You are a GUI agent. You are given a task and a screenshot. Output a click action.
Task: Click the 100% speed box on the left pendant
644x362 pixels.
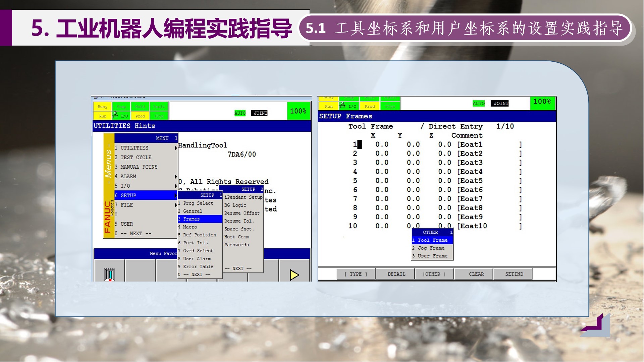tap(298, 111)
